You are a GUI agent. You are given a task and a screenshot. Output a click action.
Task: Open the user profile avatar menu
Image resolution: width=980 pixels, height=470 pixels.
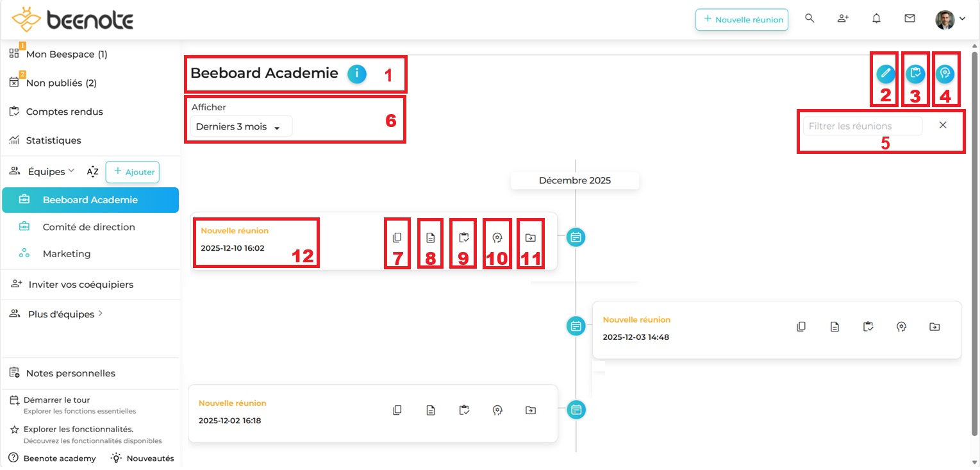point(949,19)
